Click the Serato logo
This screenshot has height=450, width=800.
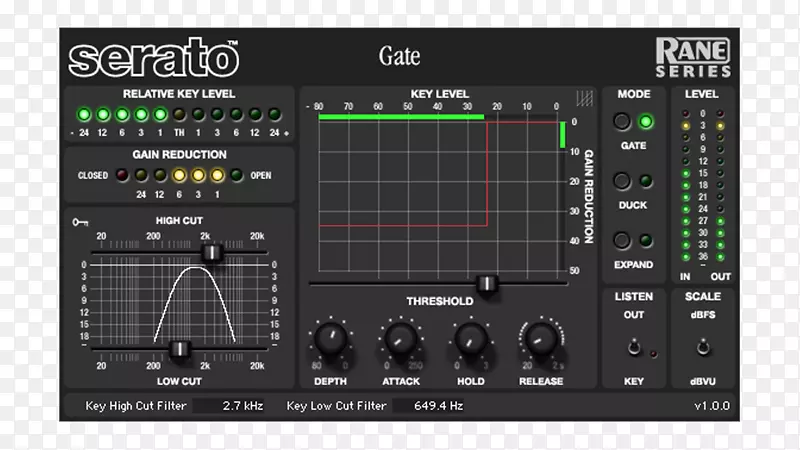[x=154, y=57]
